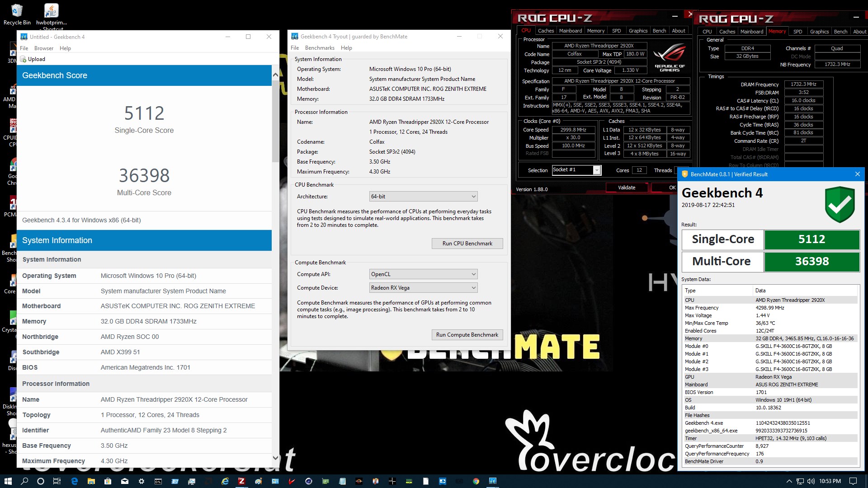Screen dimensions: 868x488
Task: Open Help menu in Untitled Geekbench window
Action: click(65, 48)
